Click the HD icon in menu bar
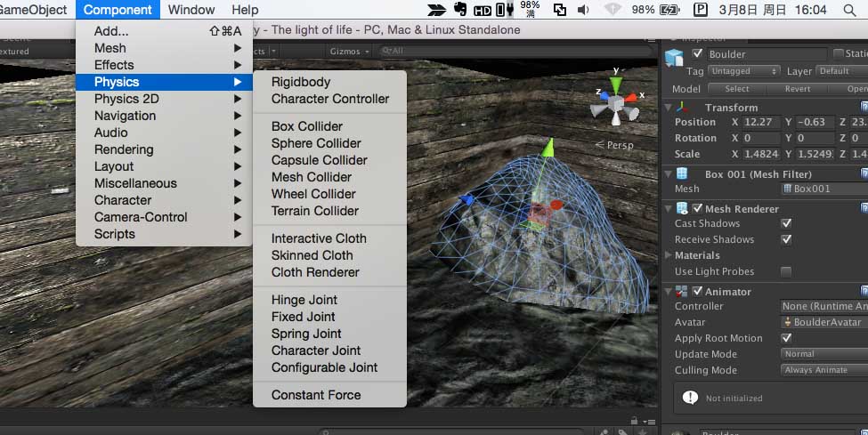Screen dimensions: 868x435 483,10
